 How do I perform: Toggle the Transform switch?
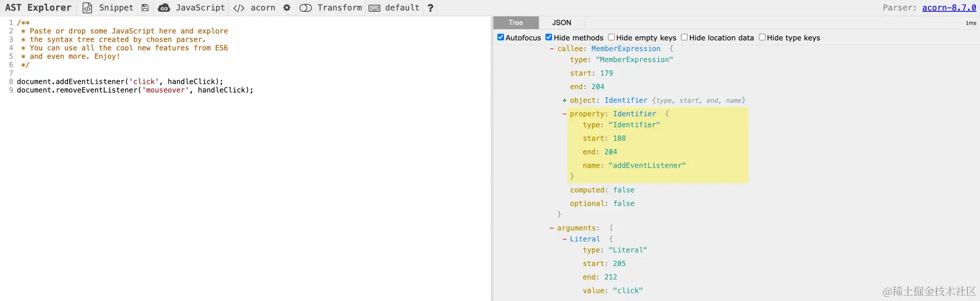pyautogui.click(x=305, y=8)
